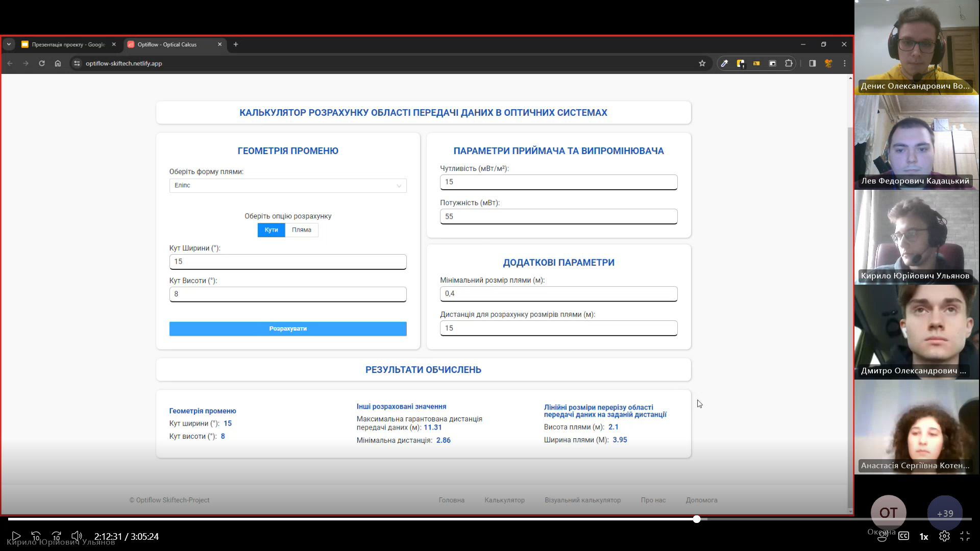Exit full screen mode

(965, 536)
